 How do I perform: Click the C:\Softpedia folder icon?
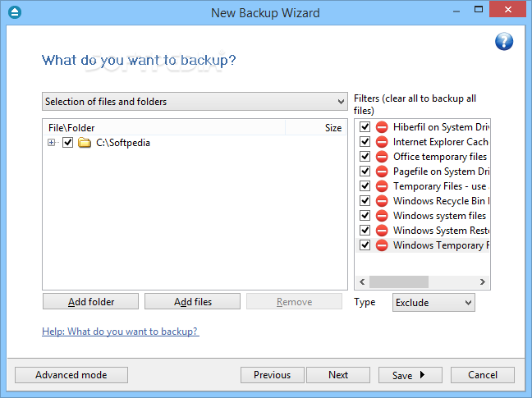[84, 143]
